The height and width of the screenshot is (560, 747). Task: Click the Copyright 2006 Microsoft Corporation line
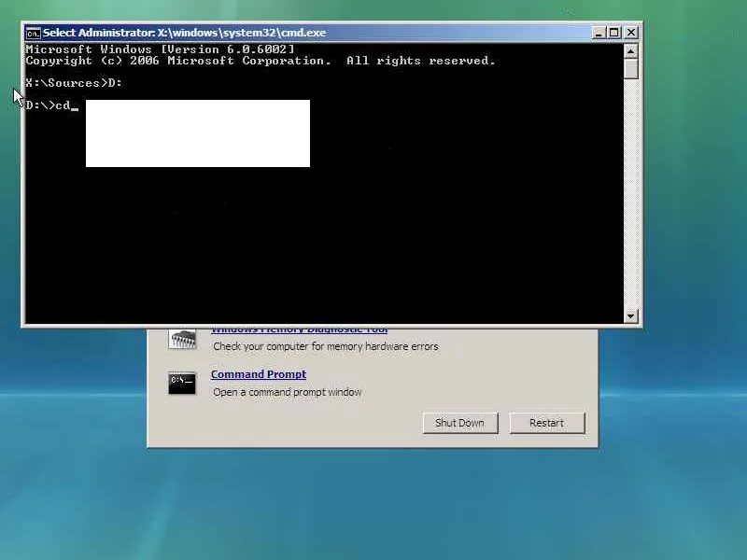coord(261,61)
